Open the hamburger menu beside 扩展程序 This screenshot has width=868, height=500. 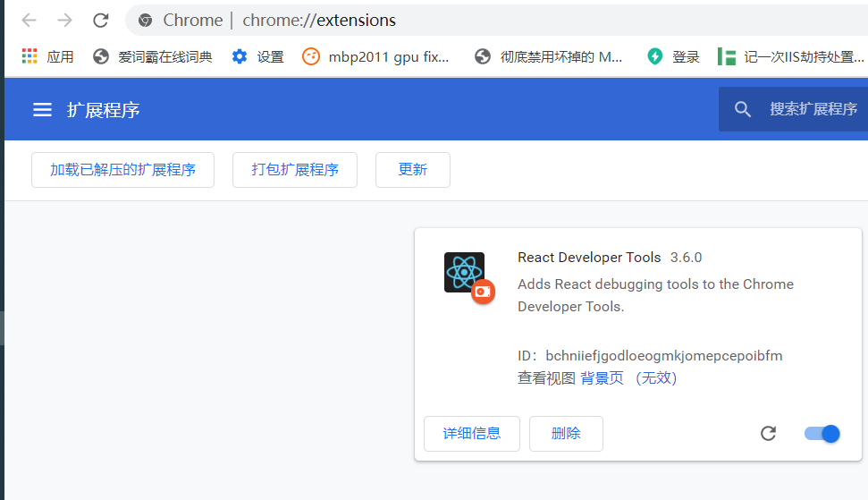pos(42,110)
